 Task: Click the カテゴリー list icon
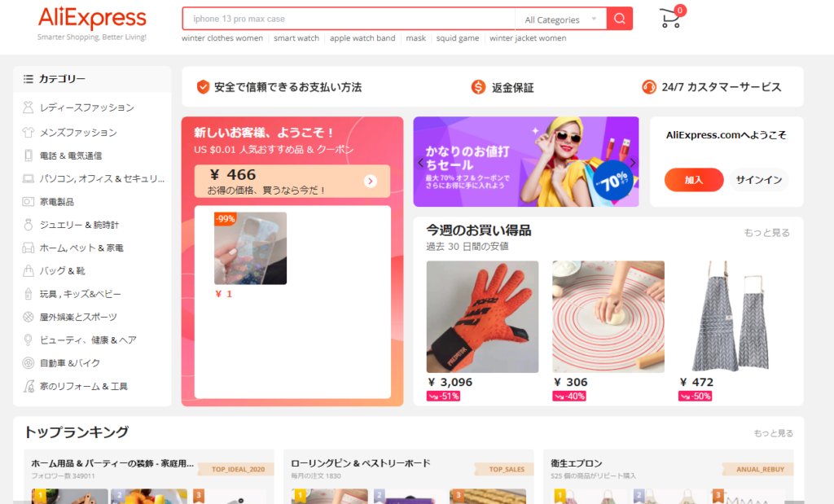coord(29,79)
